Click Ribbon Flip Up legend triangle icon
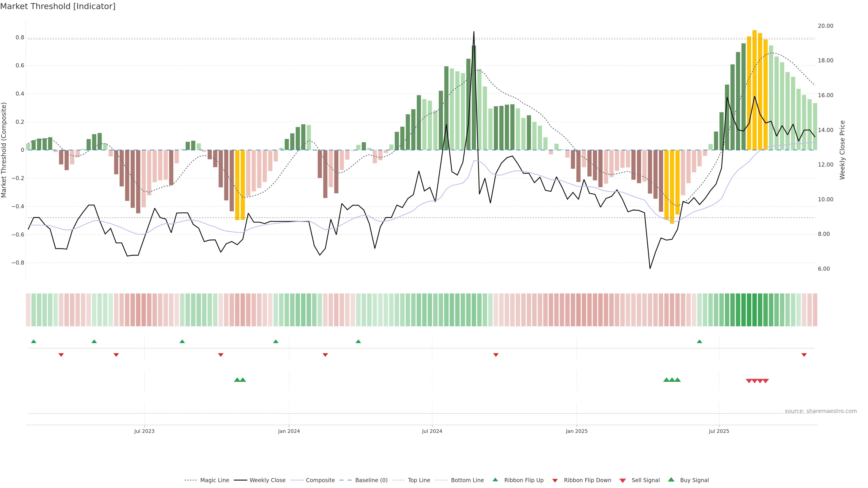Image resolution: width=868 pixels, height=488 pixels. (495, 480)
